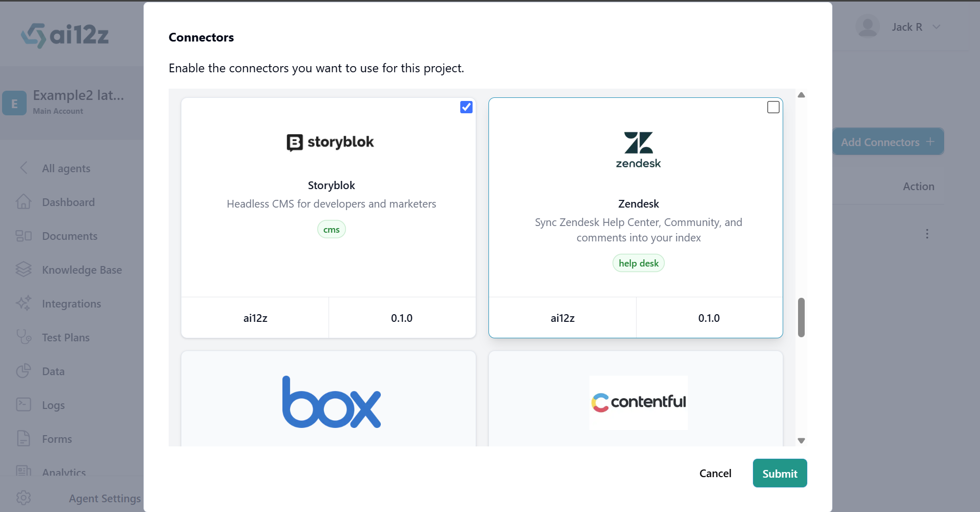Cancel the Connectors dialog

[715, 473]
